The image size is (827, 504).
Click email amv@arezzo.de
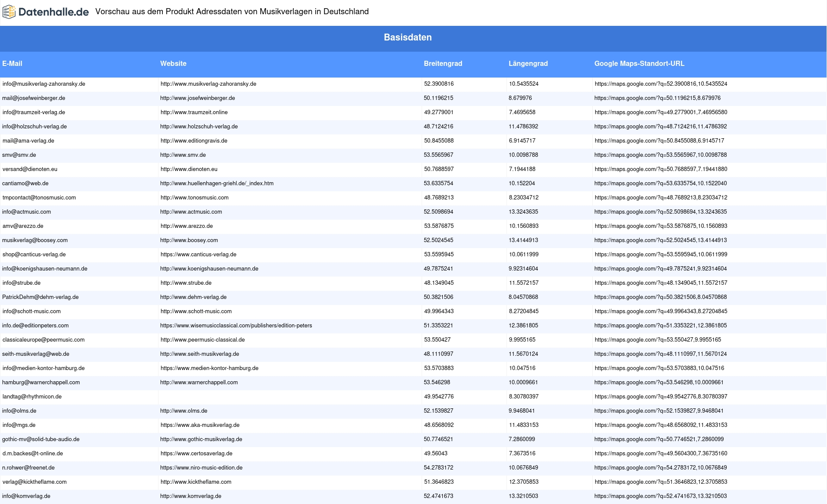click(23, 226)
